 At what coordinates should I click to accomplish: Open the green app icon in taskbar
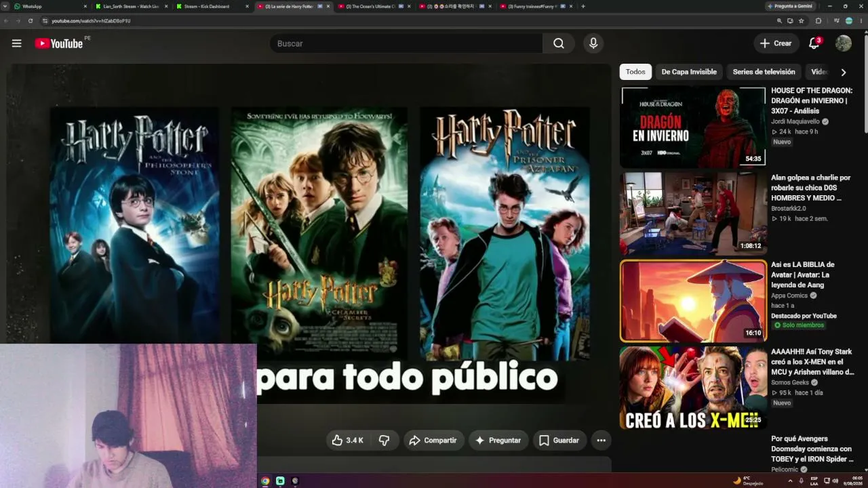[x=280, y=481]
